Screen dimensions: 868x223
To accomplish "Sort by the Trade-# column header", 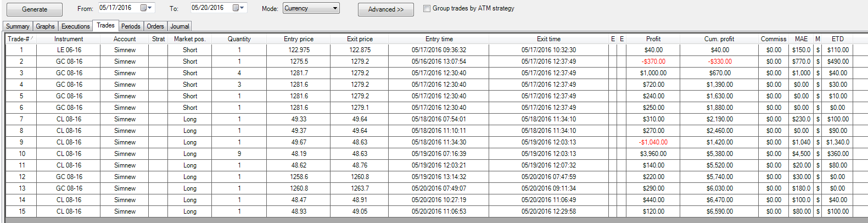I will tap(20, 39).
